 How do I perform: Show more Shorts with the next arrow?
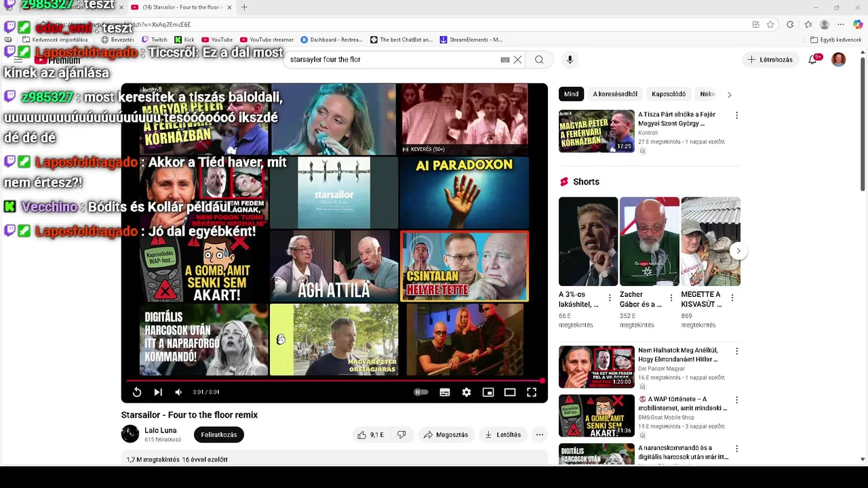click(x=738, y=251)
